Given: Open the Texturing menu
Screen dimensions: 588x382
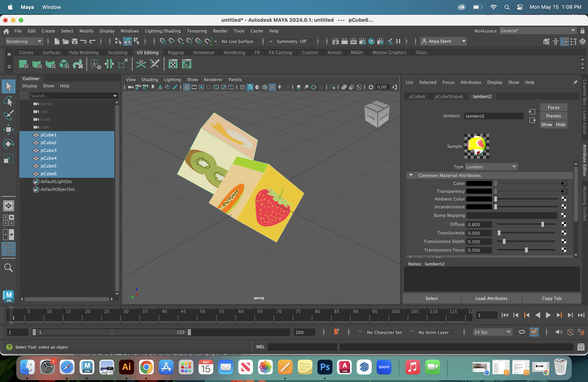Looking at the screenshot, I should click(x=197, y=31).
